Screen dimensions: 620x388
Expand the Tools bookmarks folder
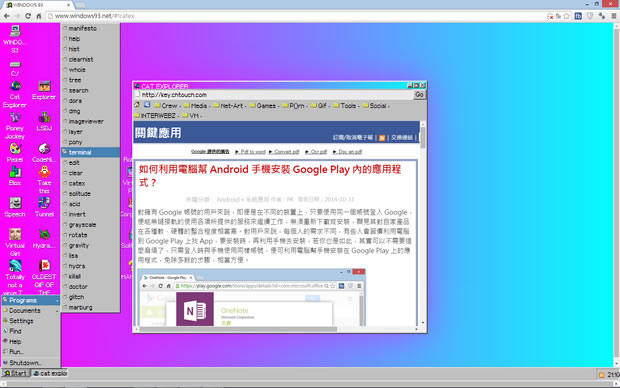(x=346, y=106)
